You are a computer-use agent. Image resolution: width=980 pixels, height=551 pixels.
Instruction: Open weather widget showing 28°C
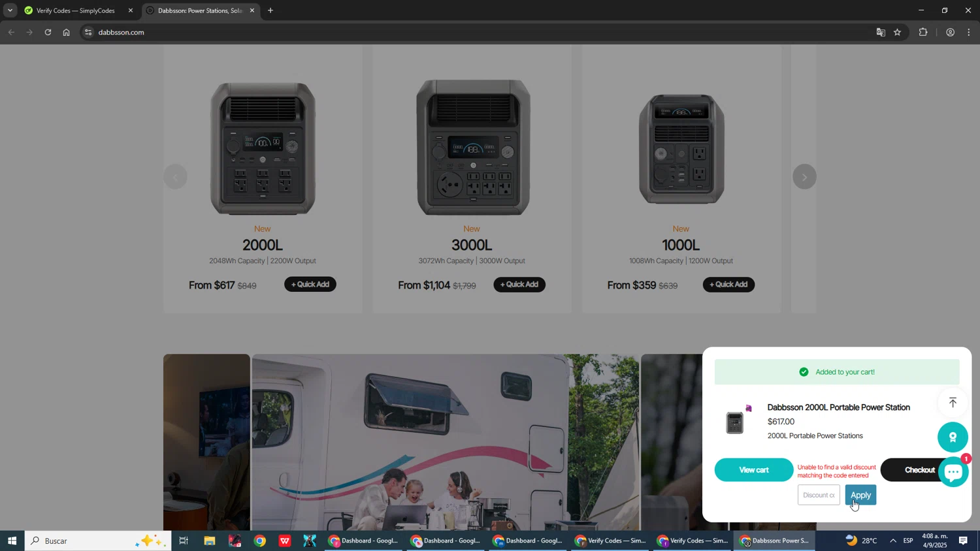point(862,541)
